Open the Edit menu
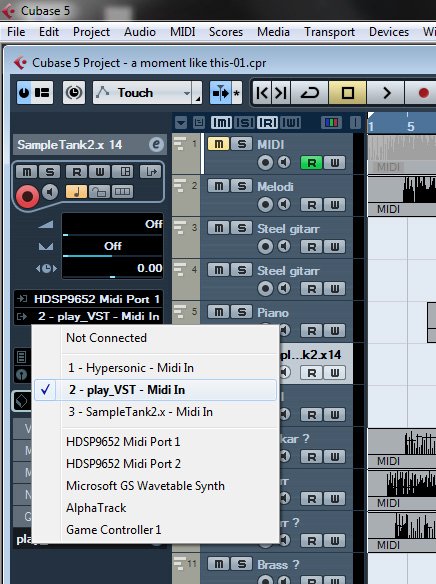This screenshot has width=436, height=584. point(49,32)
